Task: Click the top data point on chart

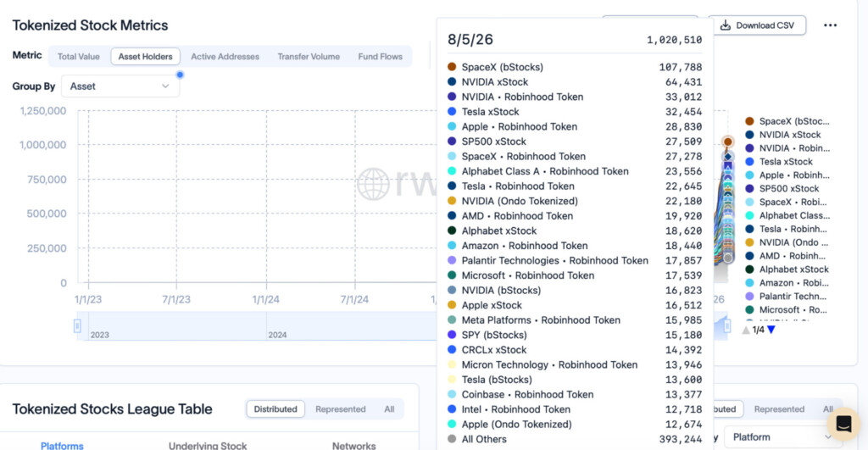Action: click(x=728, y=142)
